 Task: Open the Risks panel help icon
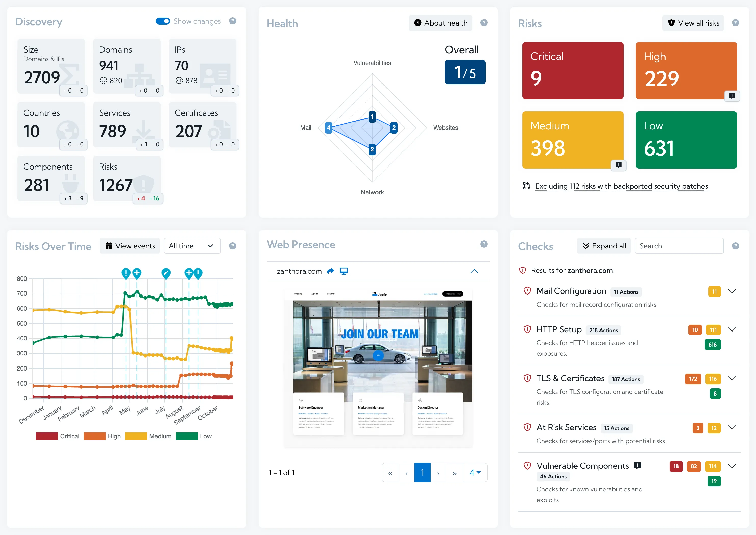[736, 23]
